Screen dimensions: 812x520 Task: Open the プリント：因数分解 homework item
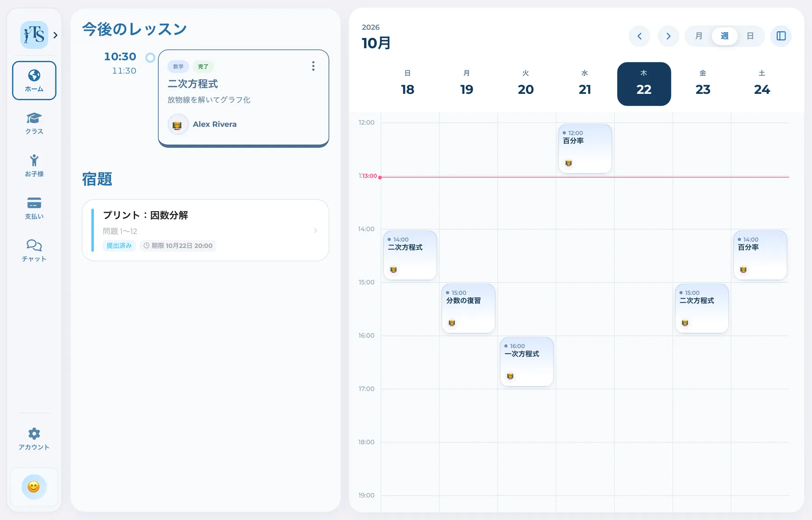pyautogui.click(x=205, y=230)
